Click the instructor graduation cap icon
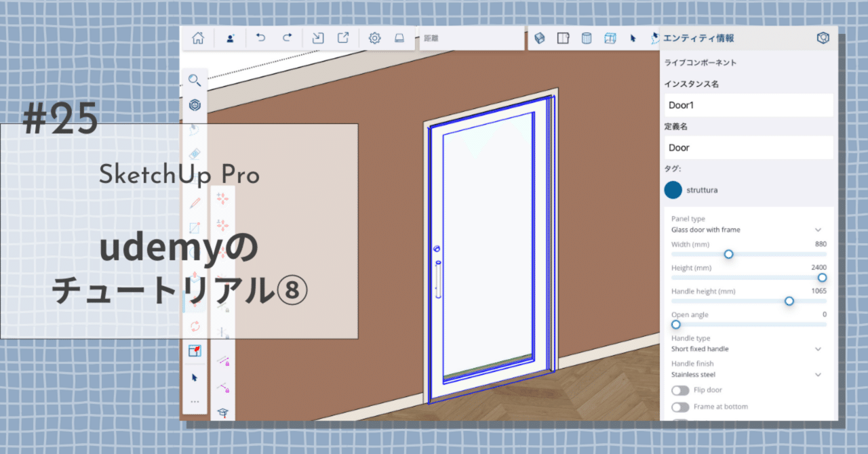 pos(222,412)
